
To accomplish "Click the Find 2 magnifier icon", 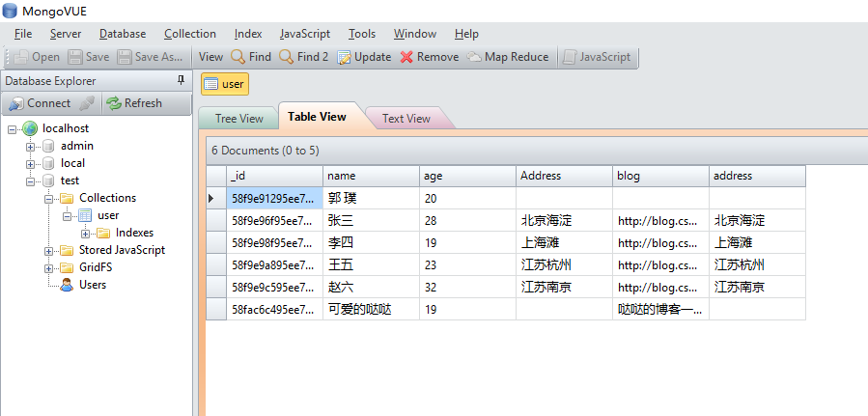I will 286,57.
